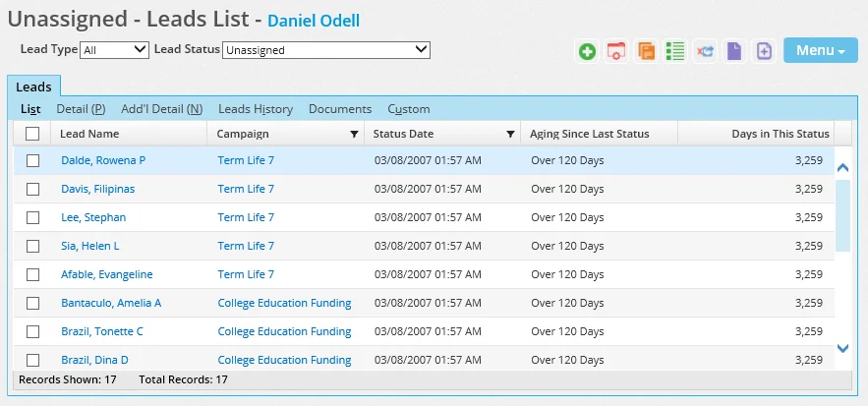Viewport: 868px width, 406px height.
Task: Click the solid purple document icon
Action: [734, 51]
